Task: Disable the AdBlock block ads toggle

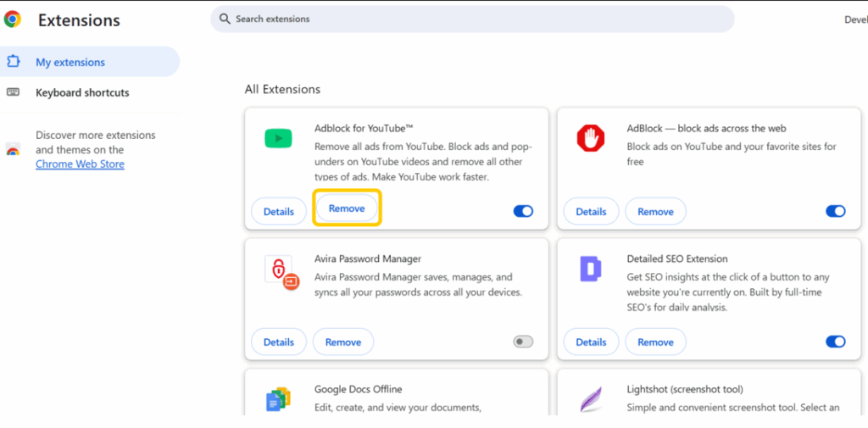Action: (835, 211)
